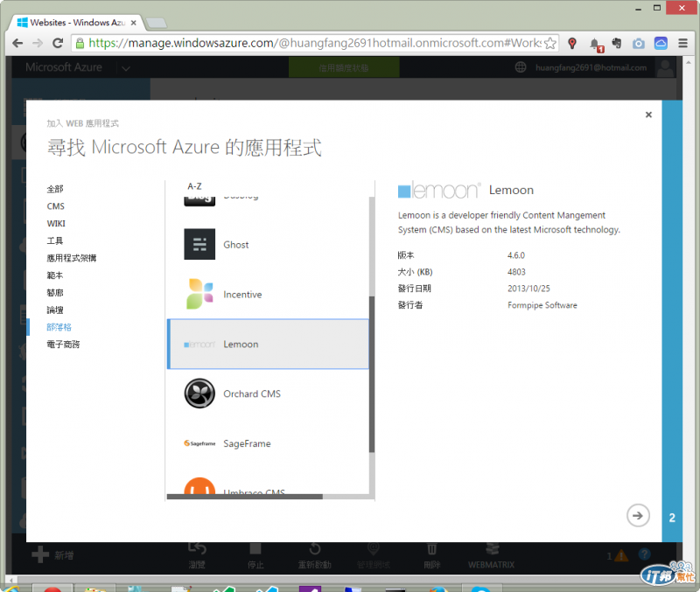This screenshot has width=700, height=592.
Task: Click the warning triangle alert icon
Action: point(621,556)
